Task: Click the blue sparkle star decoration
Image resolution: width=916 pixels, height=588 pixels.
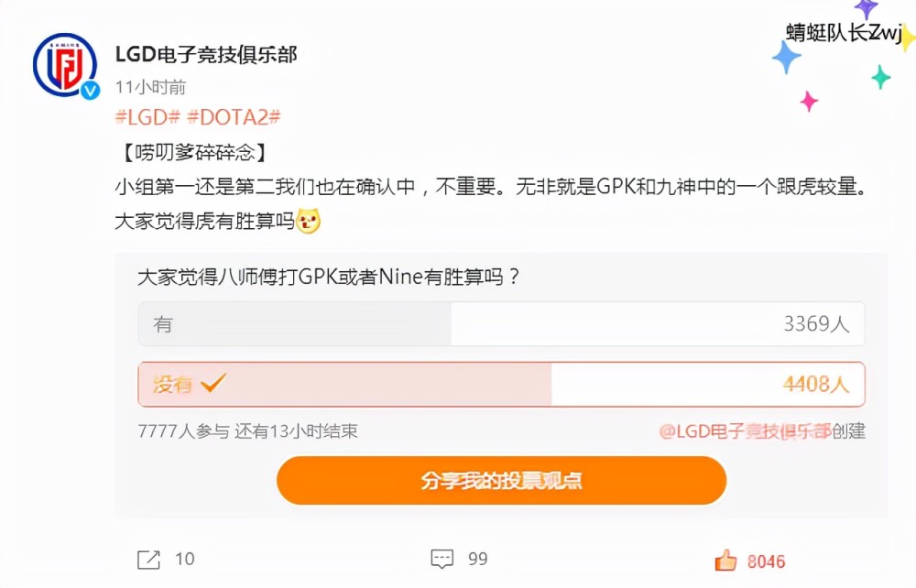Action: point(786,57)
